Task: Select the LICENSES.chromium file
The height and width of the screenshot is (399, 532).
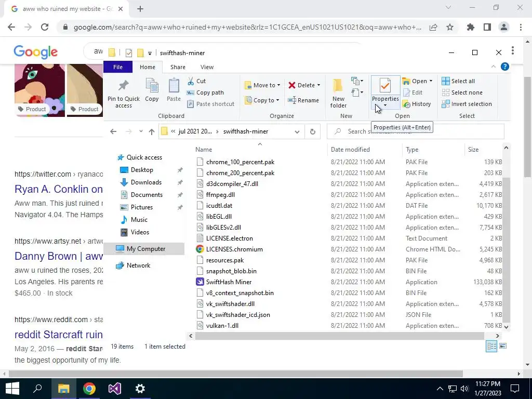Action: pyautogui.click(x=234, y=249)
